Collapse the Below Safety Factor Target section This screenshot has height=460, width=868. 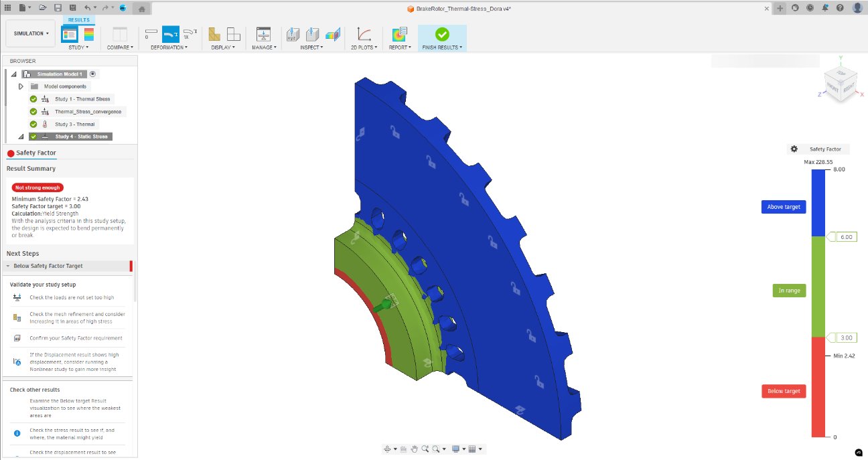pos(9,266)
